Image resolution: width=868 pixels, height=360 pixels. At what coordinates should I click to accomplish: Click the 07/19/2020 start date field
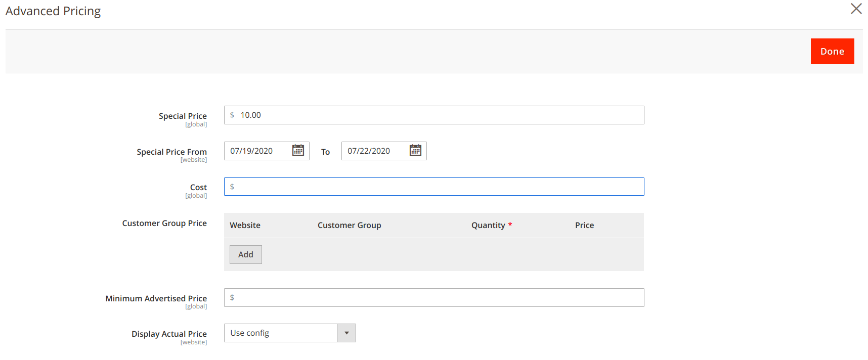tap(258, 151)
